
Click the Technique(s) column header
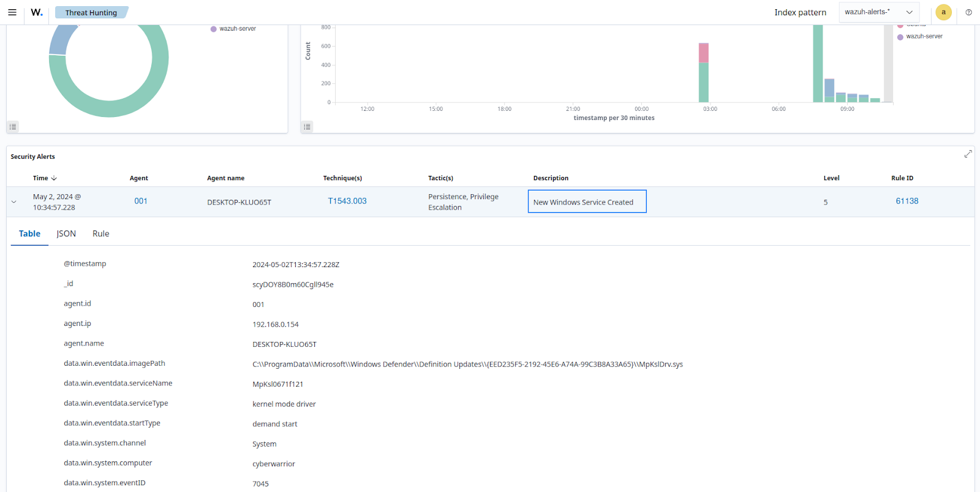[x=342, y=178]
